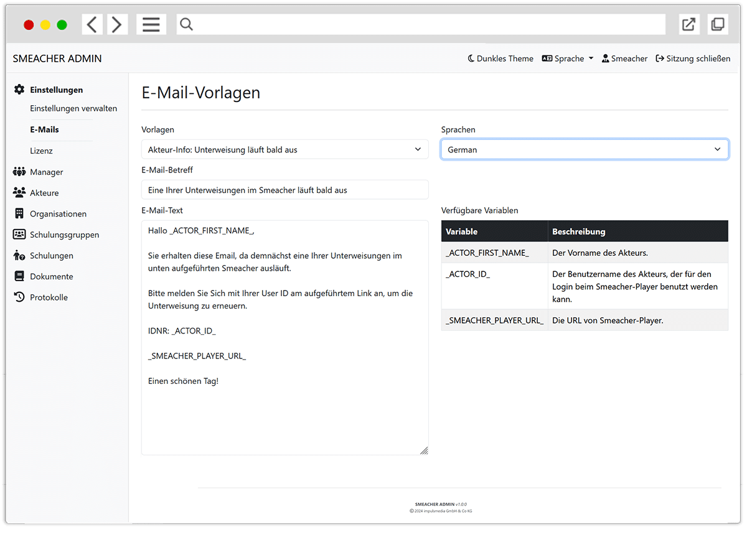The image size is (747, 560).
Task: Switch to Dunkles Theme
Action: click(x=500, y=58)
